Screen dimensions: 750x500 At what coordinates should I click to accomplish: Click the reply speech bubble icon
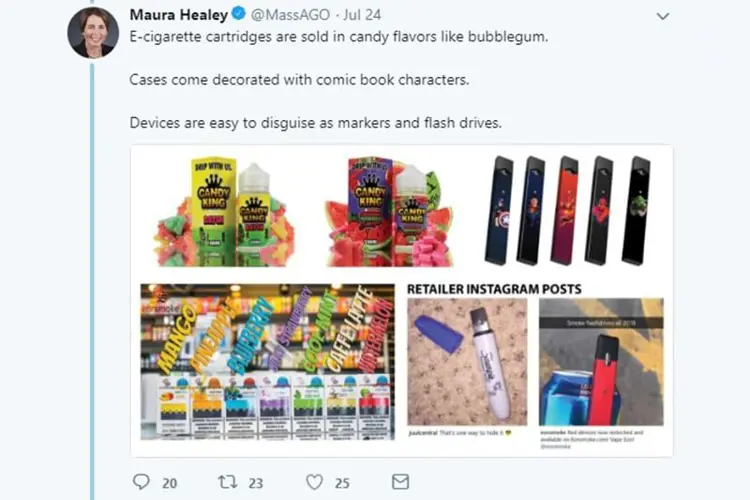(141, 482)
